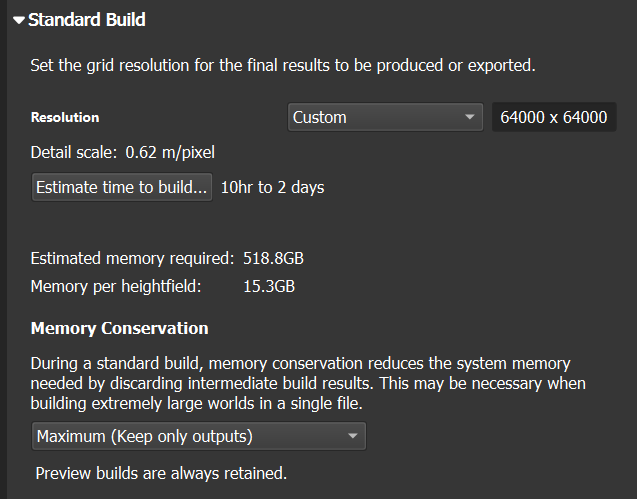The width and height of the screenshot is (637, 499).
Task: Click the Memory Conservation heading
Action: point(119,328)
